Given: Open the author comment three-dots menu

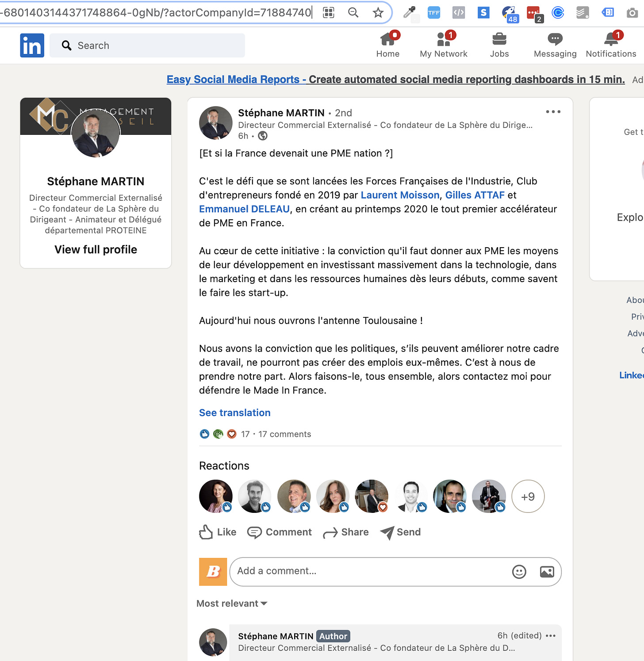Looking at the screenshot, I should [x=551, y=636].
